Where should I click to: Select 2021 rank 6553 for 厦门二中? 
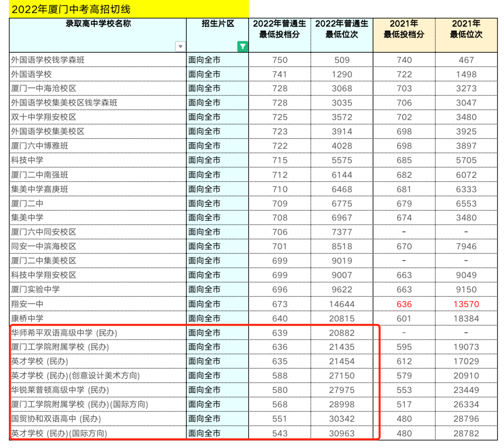[466, 203]
